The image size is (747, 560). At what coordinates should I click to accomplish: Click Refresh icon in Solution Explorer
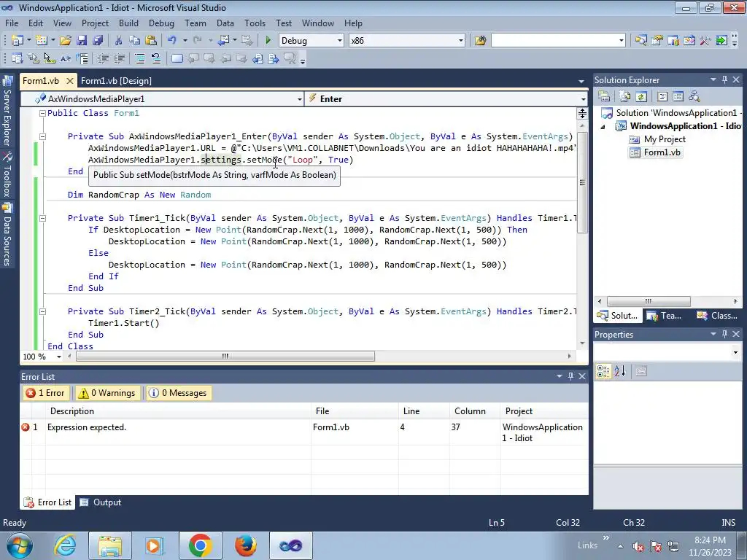click(641, 97)
